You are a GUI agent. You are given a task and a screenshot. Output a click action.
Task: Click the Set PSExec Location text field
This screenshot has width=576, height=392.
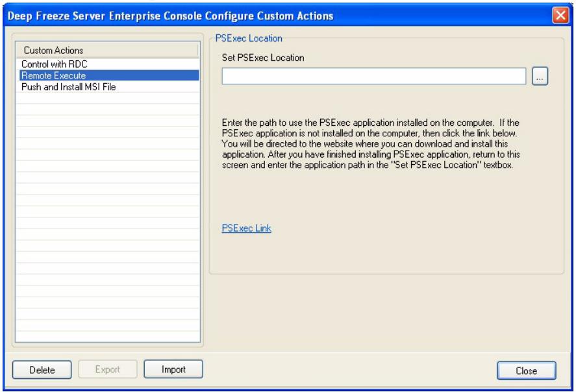click(x=373, y=76)
